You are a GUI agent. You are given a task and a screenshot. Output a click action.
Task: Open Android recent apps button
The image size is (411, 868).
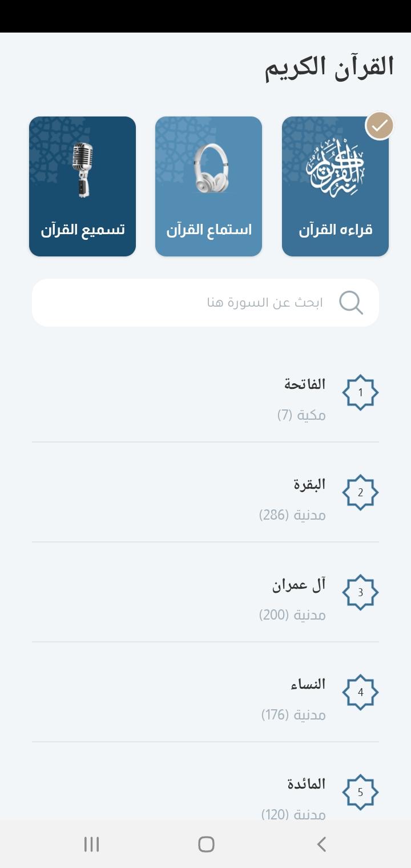click(91, 844)
